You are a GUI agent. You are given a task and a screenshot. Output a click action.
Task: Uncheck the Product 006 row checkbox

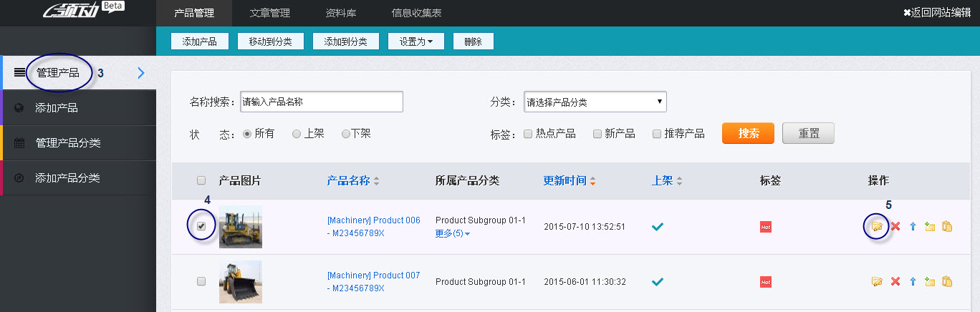(201, 226)
